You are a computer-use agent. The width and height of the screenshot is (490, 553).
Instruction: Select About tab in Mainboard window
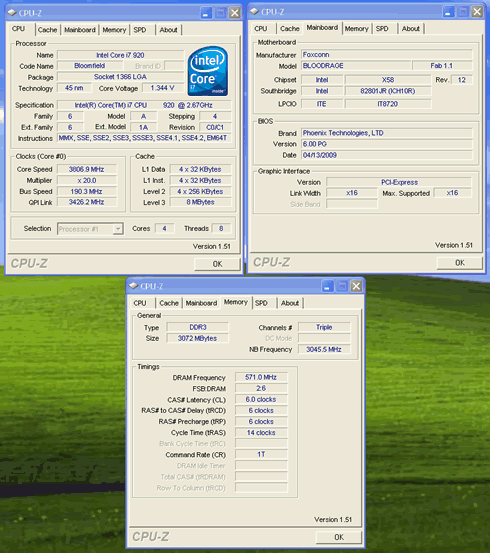click(411, 29)
